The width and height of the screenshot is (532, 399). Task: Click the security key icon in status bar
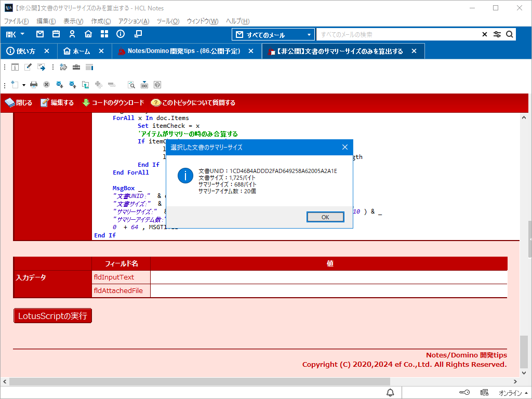point(465,392)
